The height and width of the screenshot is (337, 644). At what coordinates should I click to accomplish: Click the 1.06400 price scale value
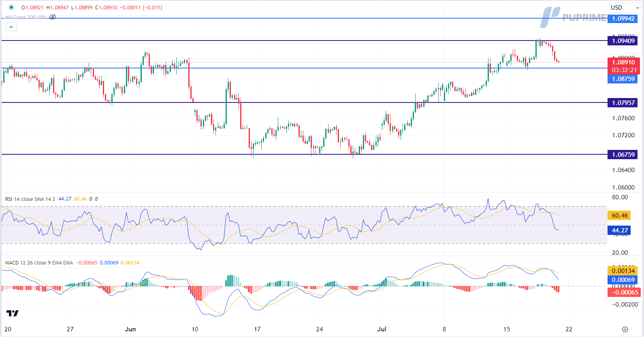point(623,170)
